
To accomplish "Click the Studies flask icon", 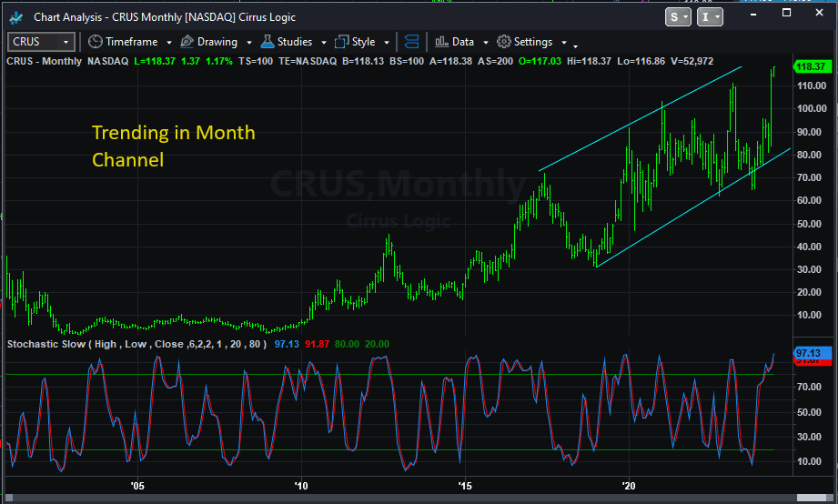I will [268, 42].
